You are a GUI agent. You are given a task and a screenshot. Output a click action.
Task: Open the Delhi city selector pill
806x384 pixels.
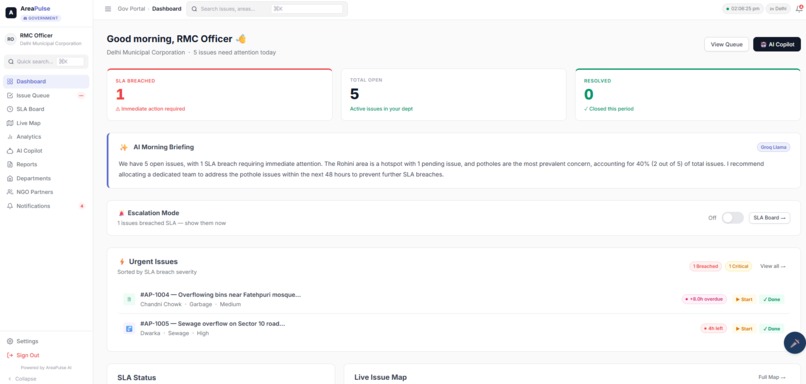pyautogui.click(x=778, y=9)
